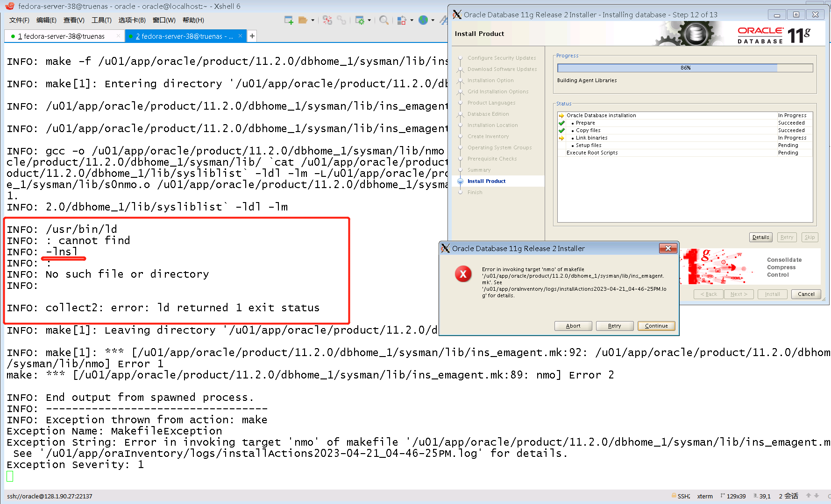This screenshot has width=831, height=504.
Task: Close the second fedora-server-38 session tab
Action: coord(240,36)
